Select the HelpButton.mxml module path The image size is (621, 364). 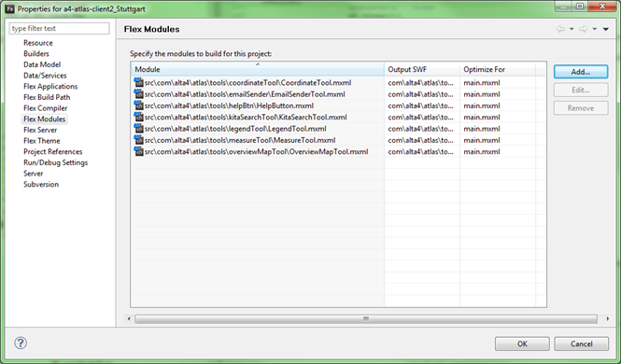tap(229, 105)
